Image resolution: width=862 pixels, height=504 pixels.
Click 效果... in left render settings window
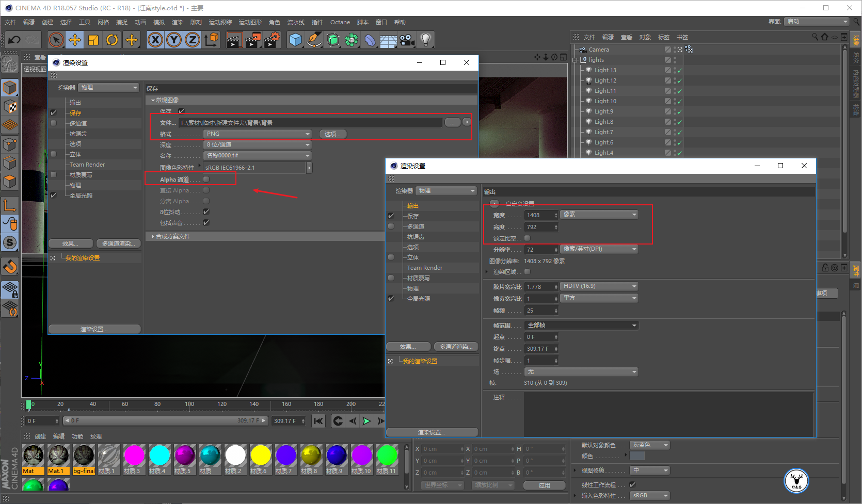[x=71, y=243]
